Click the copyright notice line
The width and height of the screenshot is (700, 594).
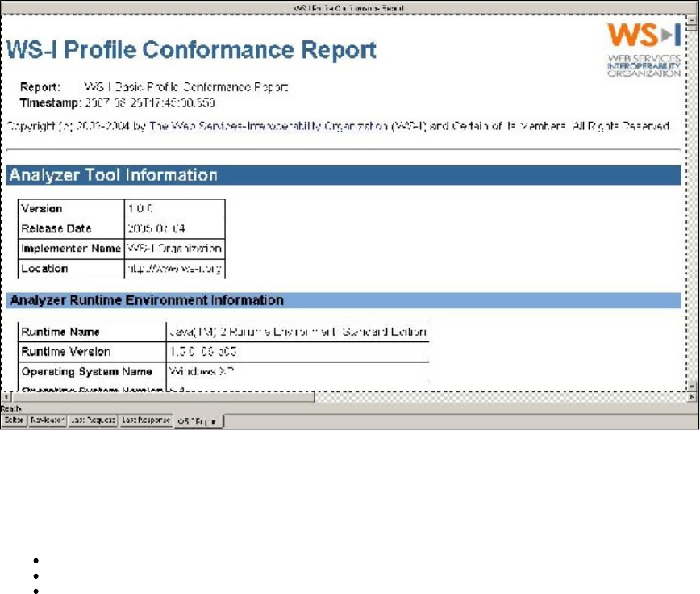click(x=338, y=126)
